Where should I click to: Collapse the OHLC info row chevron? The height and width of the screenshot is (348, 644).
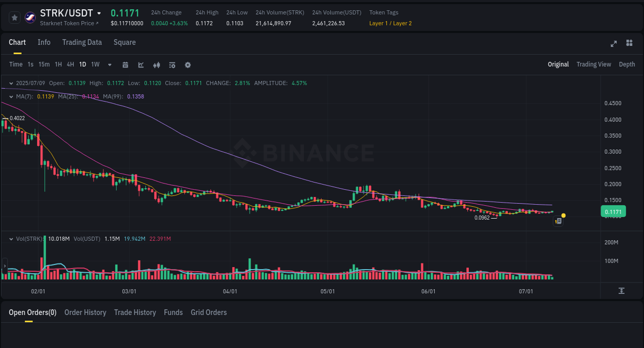tap(11, 82)
